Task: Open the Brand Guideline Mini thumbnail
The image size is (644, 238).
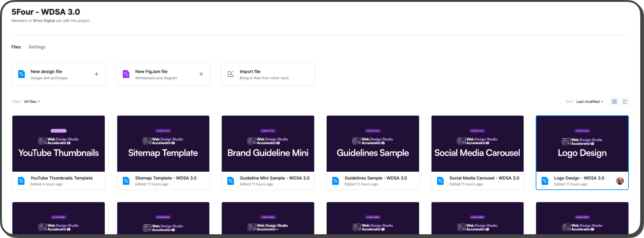Action: 268,144
